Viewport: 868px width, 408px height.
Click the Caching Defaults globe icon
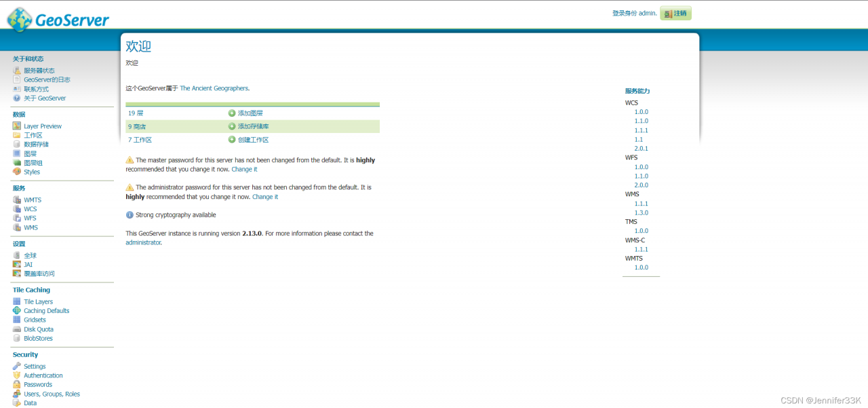coord(17,311)
